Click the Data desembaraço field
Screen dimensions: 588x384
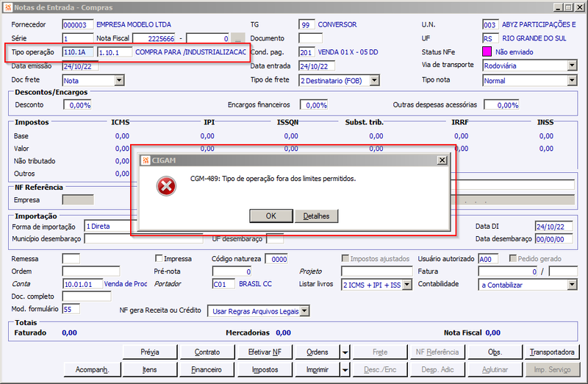[x=554, y=239]
